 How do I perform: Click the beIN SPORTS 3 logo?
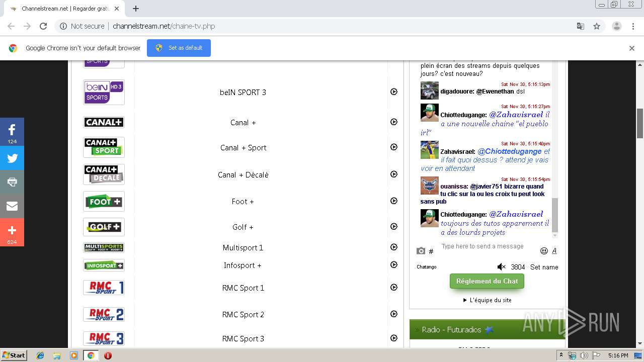tap(104, 92)
